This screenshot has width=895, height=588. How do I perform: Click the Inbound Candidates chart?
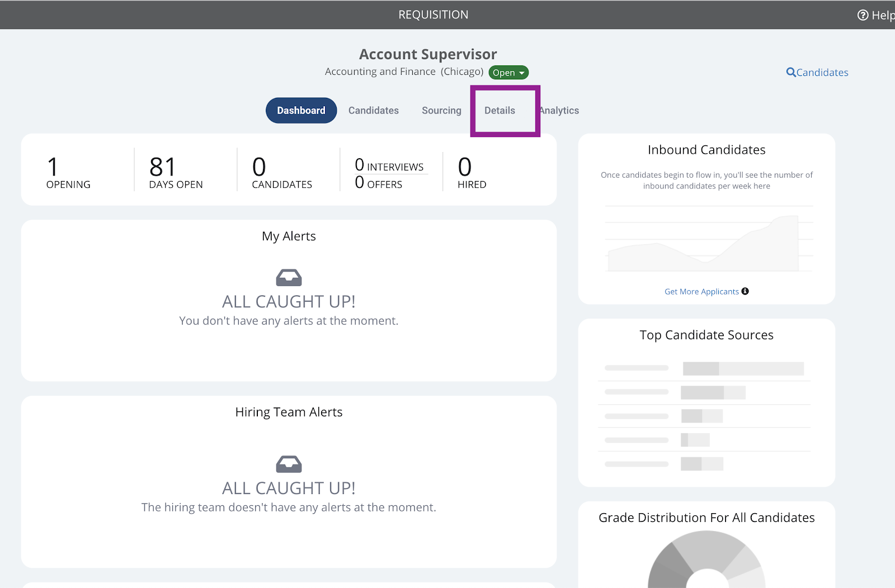tap(709, 239)
